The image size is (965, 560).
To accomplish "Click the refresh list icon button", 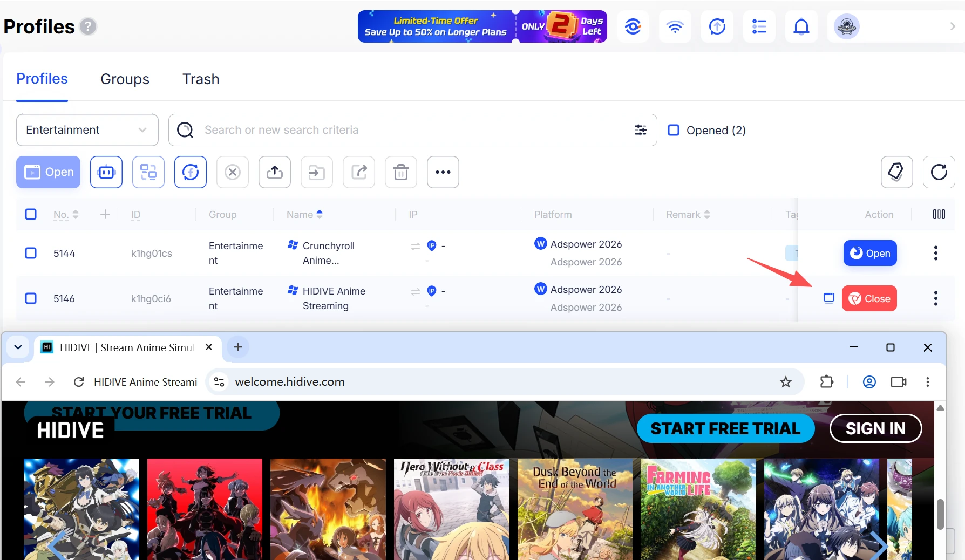I will point(939,172).
